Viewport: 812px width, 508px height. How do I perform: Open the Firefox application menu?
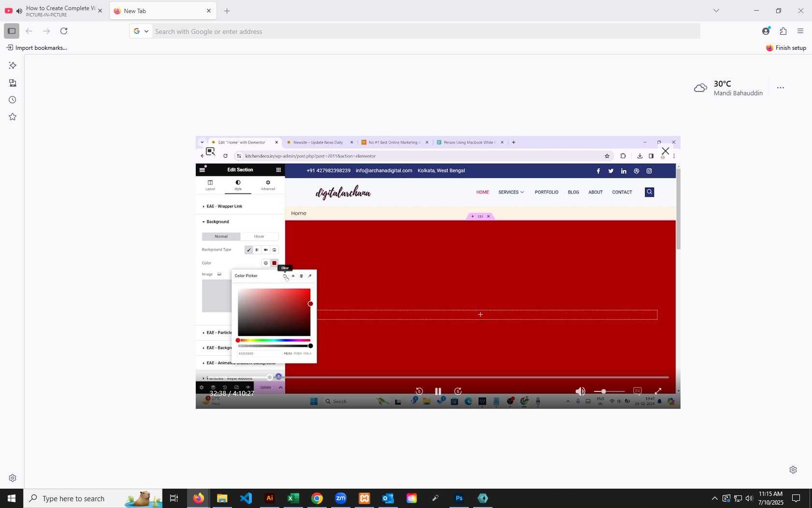pyautogui.click(x=800, y=31)
